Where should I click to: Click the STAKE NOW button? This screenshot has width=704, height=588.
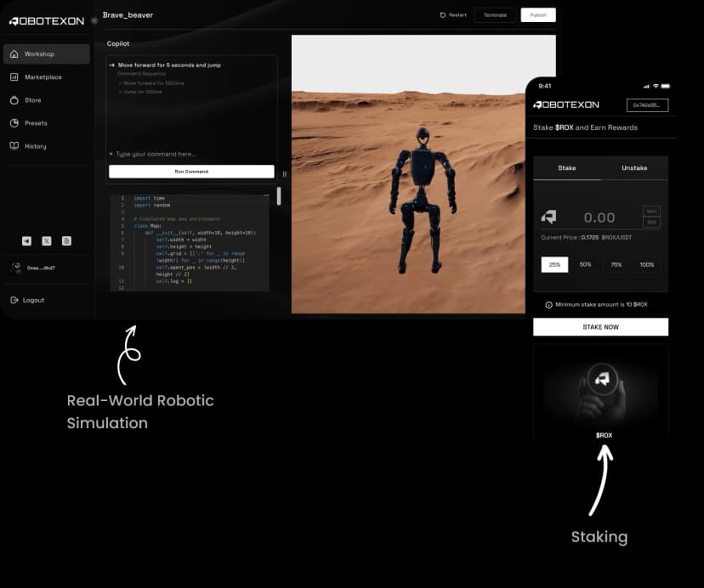(600, 327)
